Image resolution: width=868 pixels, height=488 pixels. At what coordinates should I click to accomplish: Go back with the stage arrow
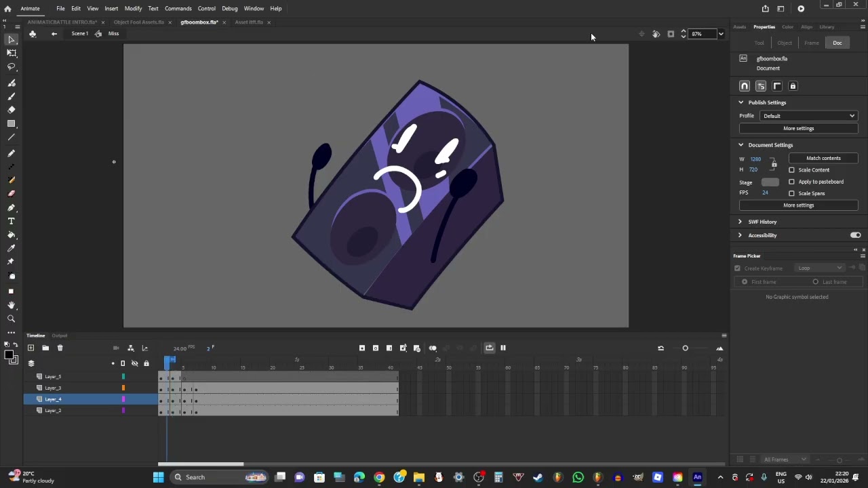tap(54, 34)
